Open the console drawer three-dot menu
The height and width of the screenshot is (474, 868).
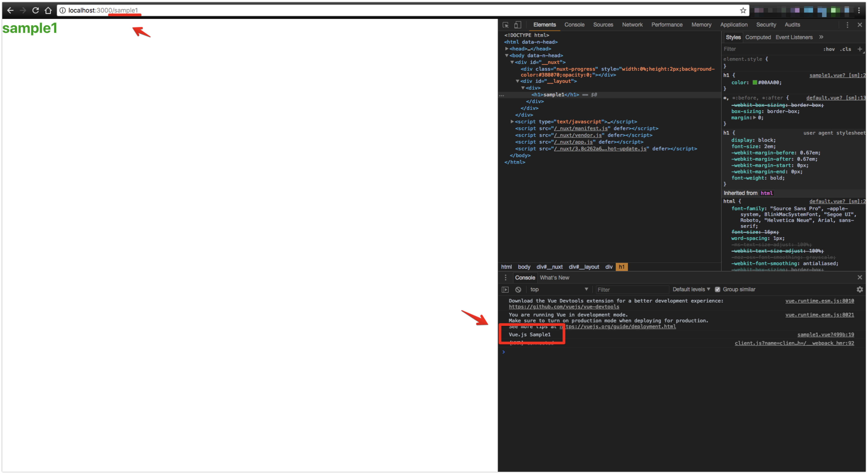pyautogui.click(x=505, y=278)
